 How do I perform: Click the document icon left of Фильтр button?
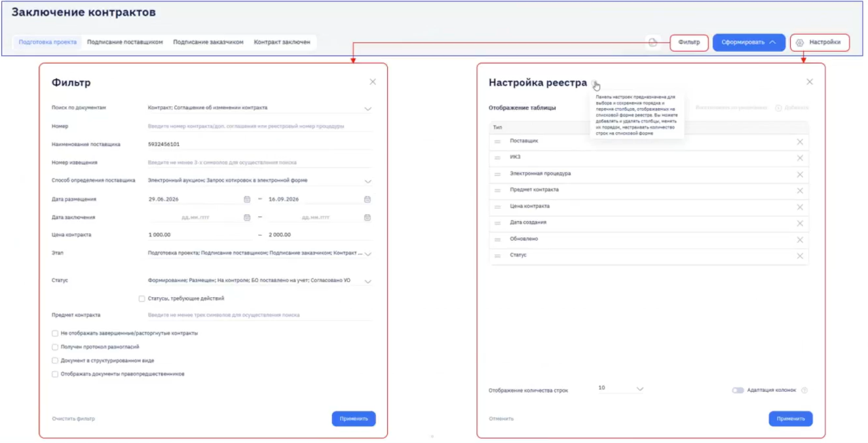tap(653, 43)
